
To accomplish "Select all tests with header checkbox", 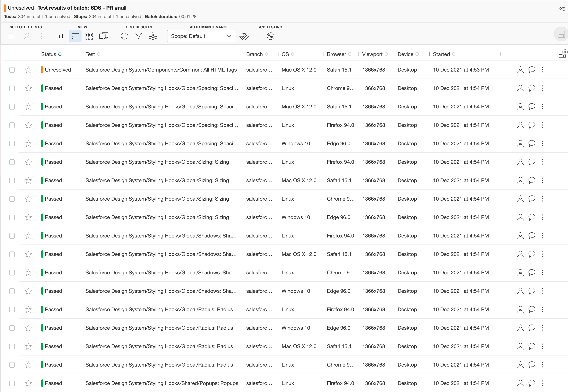I will coord(10,36).
